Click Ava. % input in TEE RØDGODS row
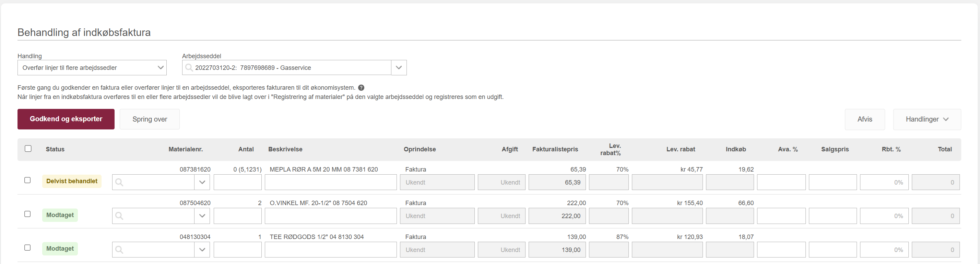Screen dimensions: 980x264 781,250
